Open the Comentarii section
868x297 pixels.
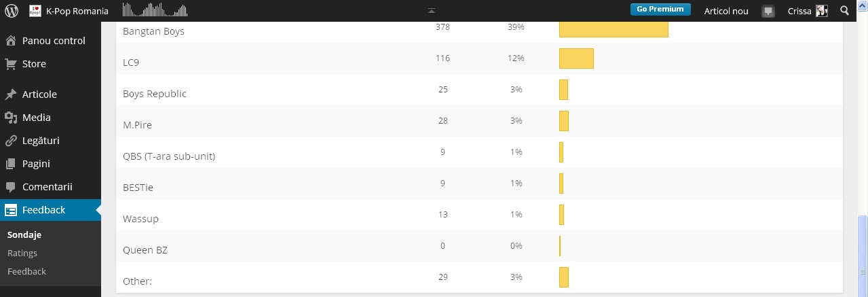(x=47, y=187)
